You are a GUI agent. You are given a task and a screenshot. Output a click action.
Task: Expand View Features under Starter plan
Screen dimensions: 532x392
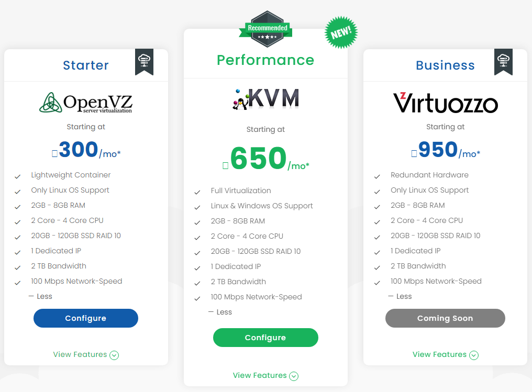coord(86,355)
